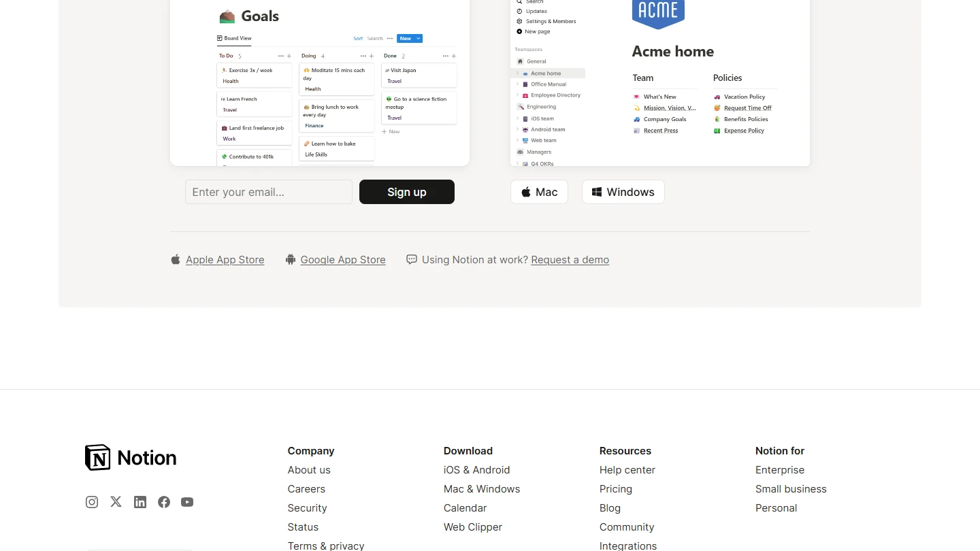
Task: Select iOS & Android download link
Action: coord(476,470)
